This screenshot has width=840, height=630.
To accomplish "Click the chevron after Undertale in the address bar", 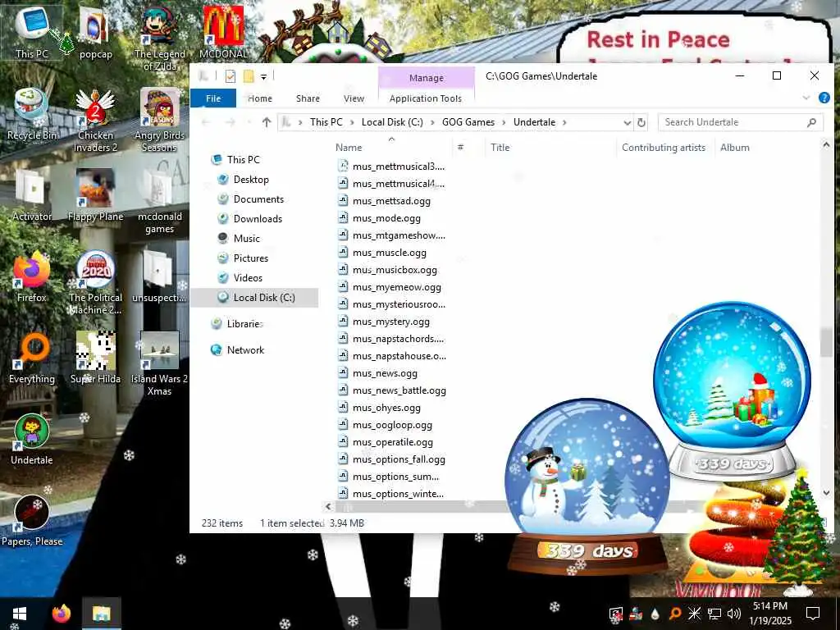I will pyautogui.click(x=564, y=122).
